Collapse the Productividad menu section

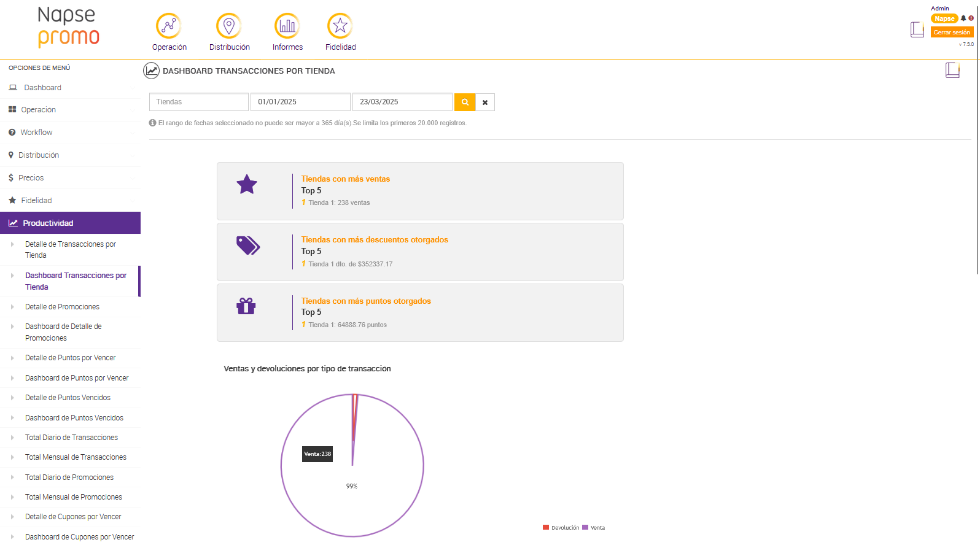click(48, 223)
